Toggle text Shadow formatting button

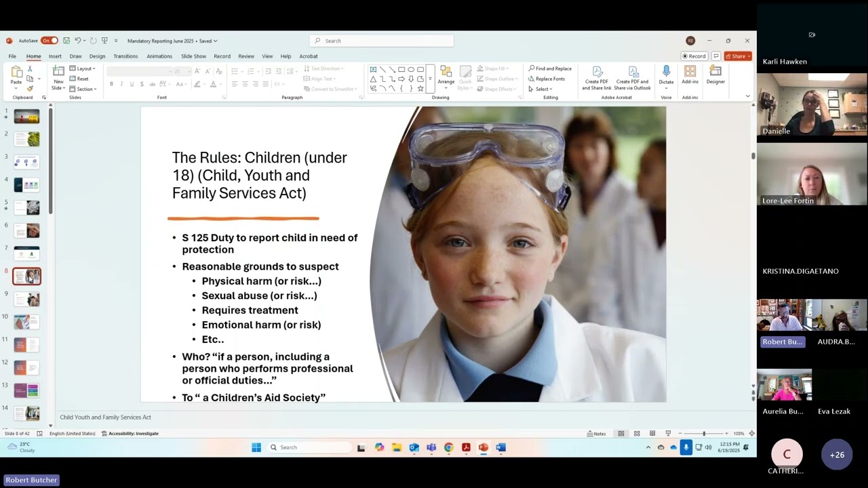click(x=142, y=84)
